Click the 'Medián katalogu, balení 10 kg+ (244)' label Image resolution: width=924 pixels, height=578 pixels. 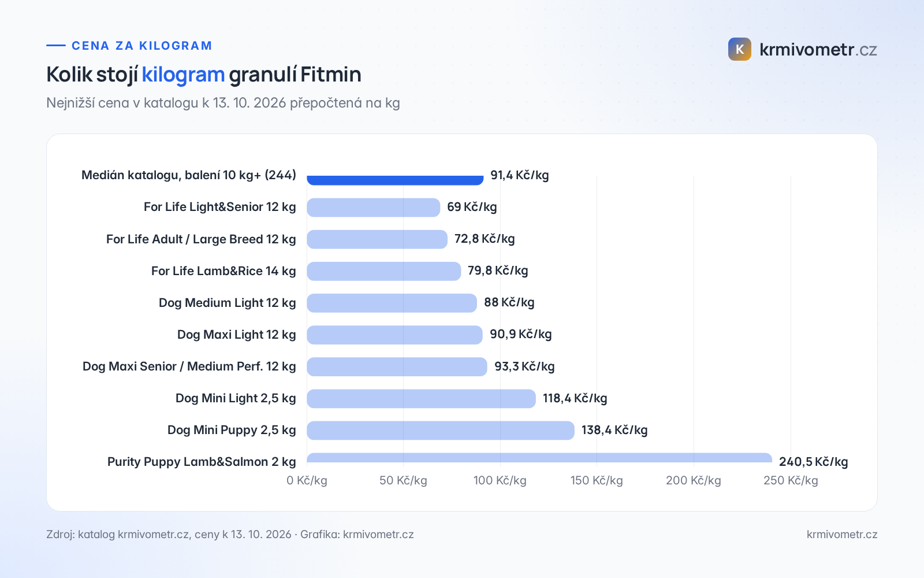click(x=189, y=175)
